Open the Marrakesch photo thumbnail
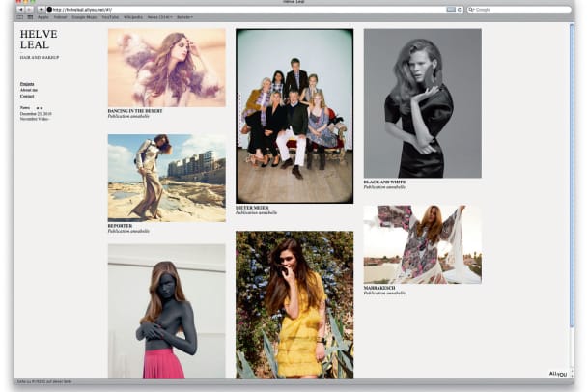The width and height of the screenshot is (588, 392). click(x=423, y=244)
